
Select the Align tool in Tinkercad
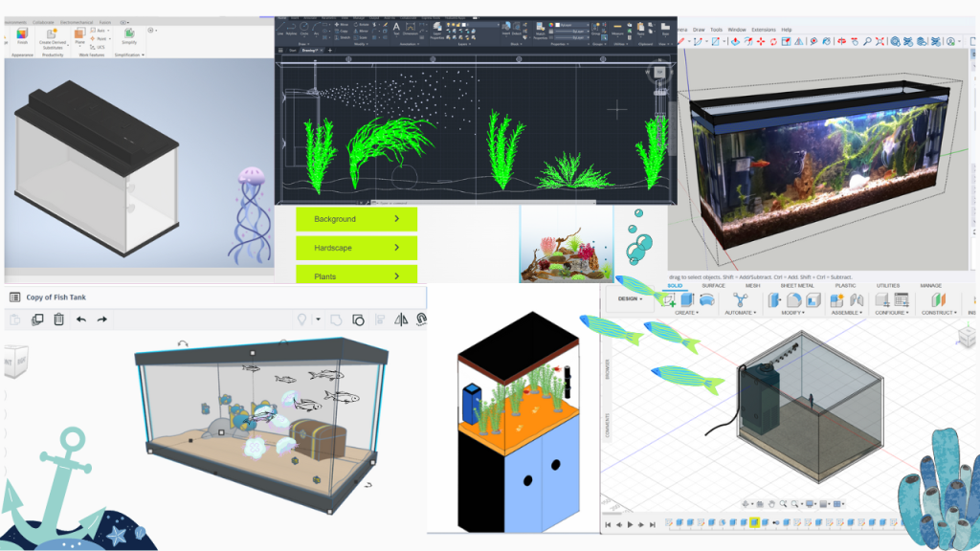click(380, 320)
